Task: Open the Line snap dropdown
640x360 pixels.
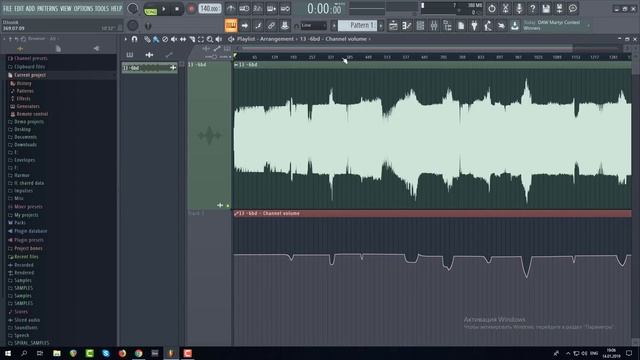Action: [313, 26]
